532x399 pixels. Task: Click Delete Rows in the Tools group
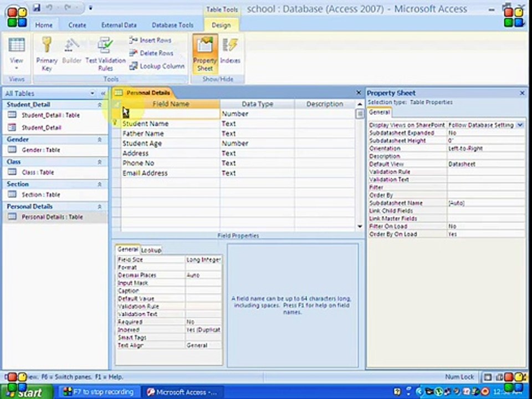[151, 53]
